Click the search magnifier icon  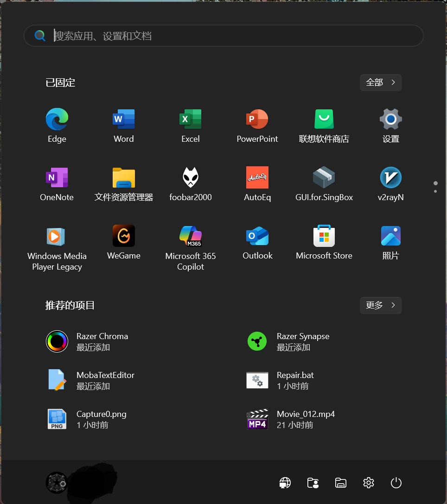(x=40, y=36)
